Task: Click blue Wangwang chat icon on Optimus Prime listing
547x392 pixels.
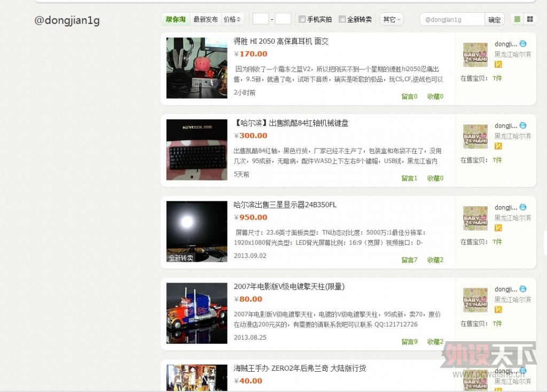Action: (x=523, y=289)
